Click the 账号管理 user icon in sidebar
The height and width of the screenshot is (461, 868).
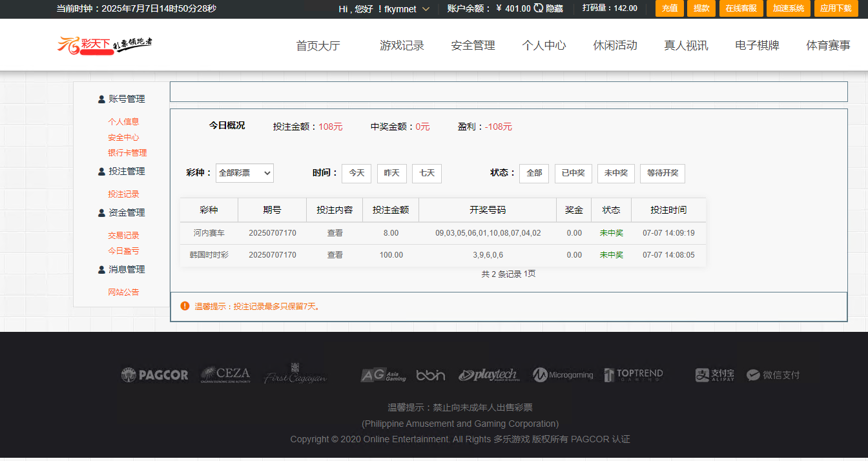(101, 98)
